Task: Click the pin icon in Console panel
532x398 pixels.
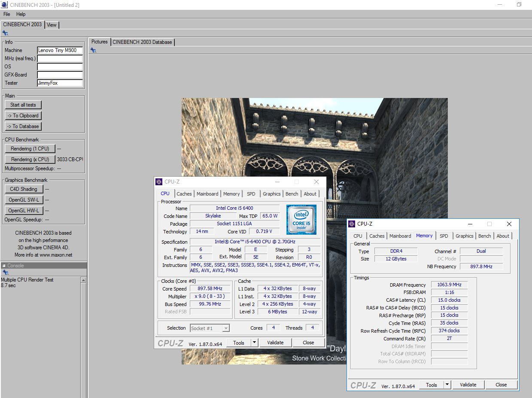Action: click(x=5, y=272)
